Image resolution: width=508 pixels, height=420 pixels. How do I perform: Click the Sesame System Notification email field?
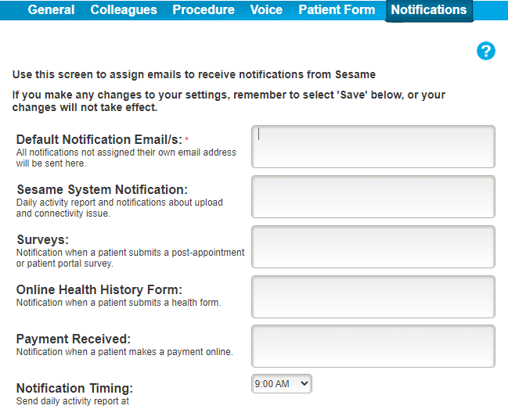coord(373,196)
